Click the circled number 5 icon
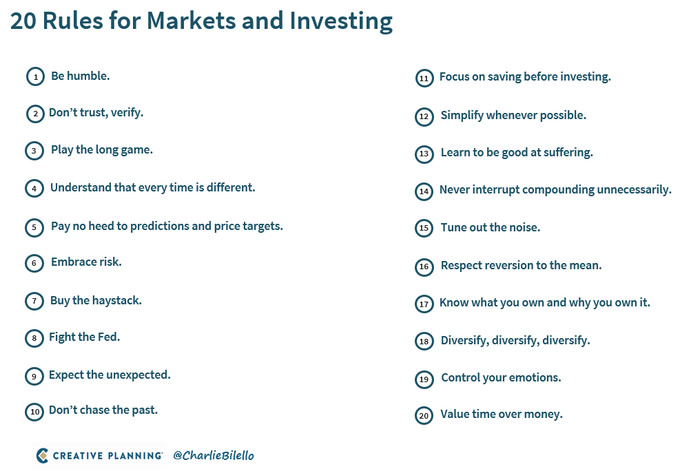Image resolution: width=680 pixels, height=471 pixels. pos(35,227)
